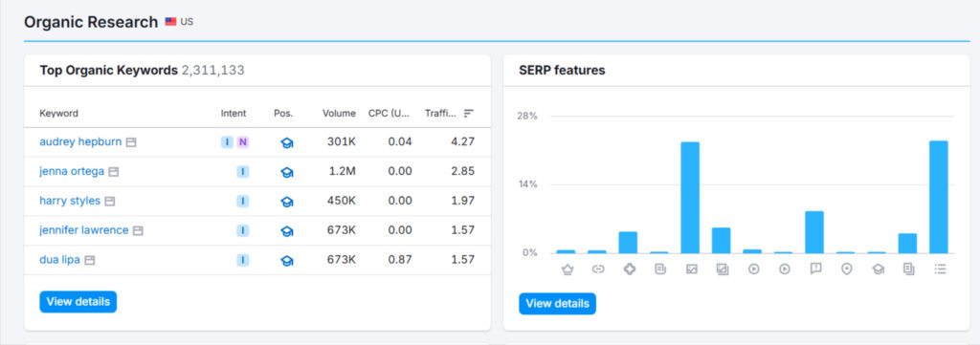
Task: Click the 4.27 traffic value
Action: (x=462, y=141)
